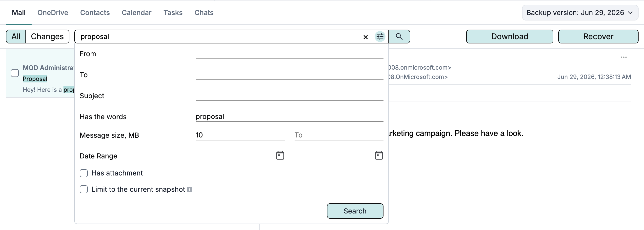This screenshot has height=230, width=644.
Task: Enable Limit to the current snapshot
Action: [84, 189]
